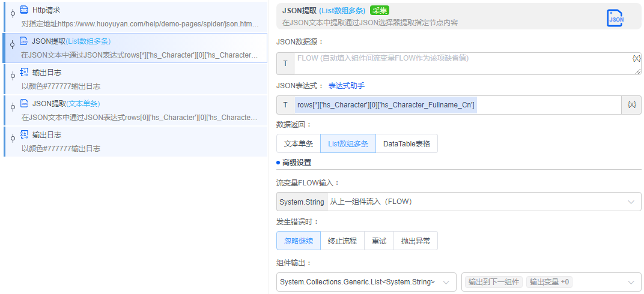Click the {x} variable icon in JSON数据源 field

coord(636,58)
